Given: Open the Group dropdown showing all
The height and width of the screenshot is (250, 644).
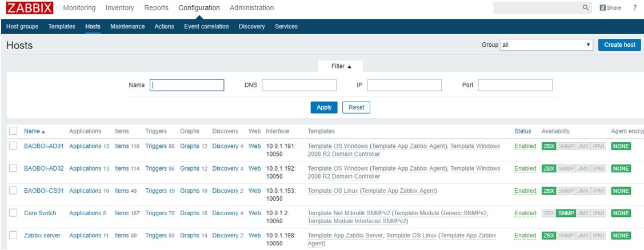Looking at the screenshot, I should pos(546,45).
